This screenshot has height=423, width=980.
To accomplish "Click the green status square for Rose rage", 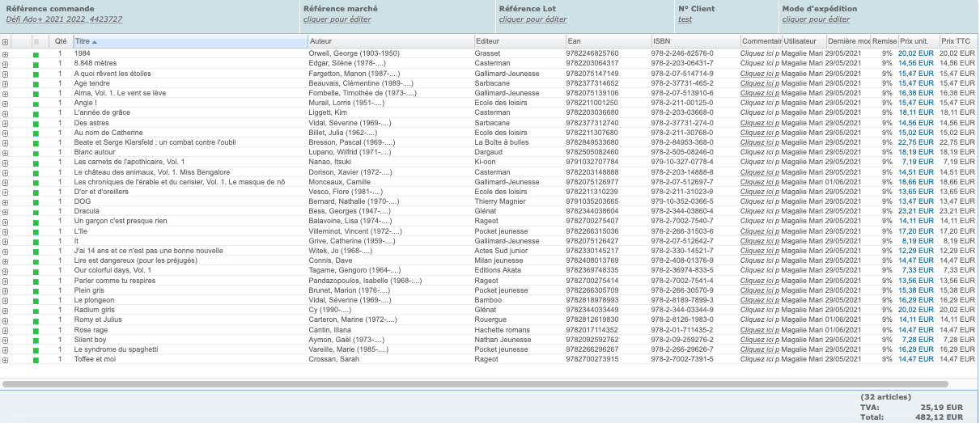I will (36, 330).
